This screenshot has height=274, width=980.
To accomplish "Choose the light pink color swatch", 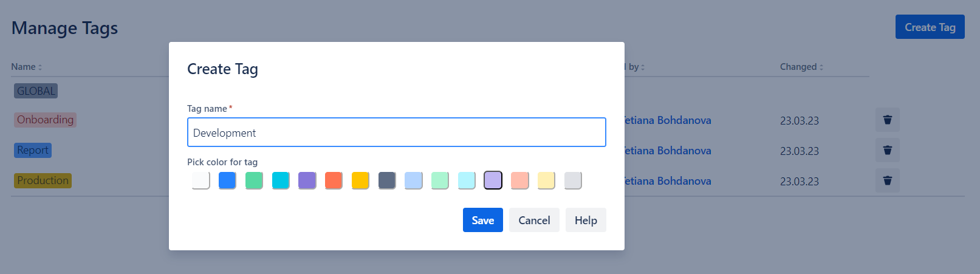I will [519, 180].
